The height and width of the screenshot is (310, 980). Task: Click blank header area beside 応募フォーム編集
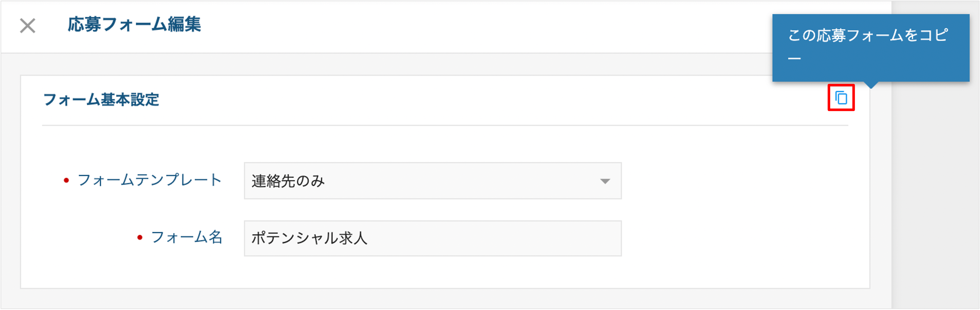(456, 26)
